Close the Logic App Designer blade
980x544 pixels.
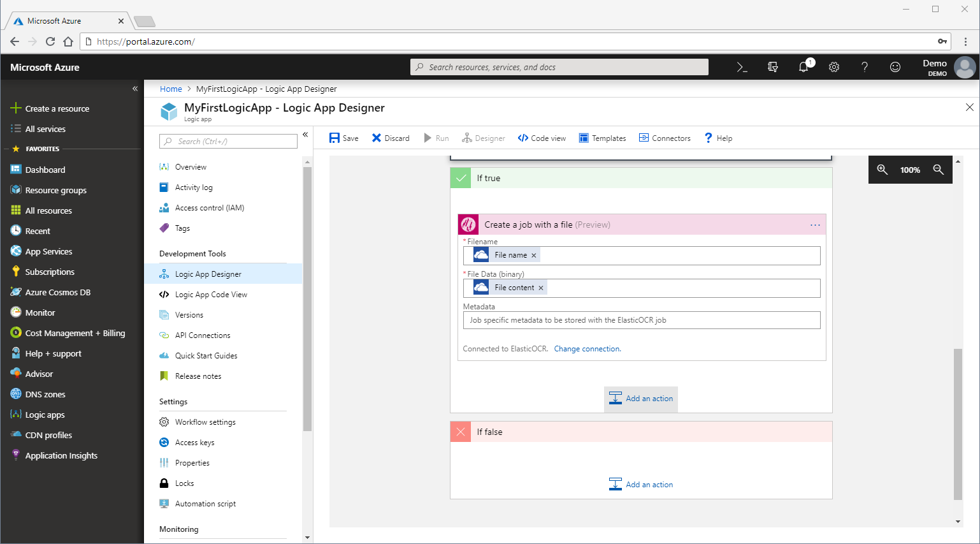coord(970,107)
